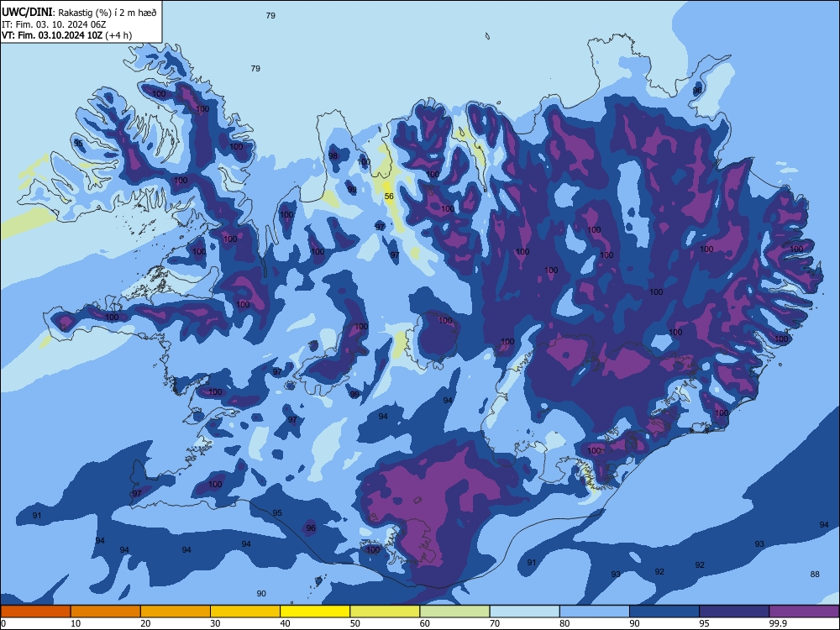Click the title 'UWC/DINI: Rakastig (%) í 2 m hæð'
This screenshot has height=630, width=840.
79,13
